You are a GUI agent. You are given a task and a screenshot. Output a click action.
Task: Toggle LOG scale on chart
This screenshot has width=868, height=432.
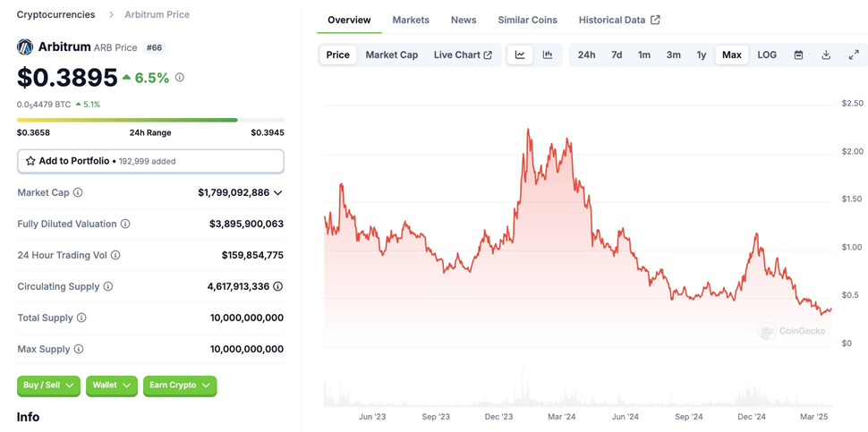767,55
